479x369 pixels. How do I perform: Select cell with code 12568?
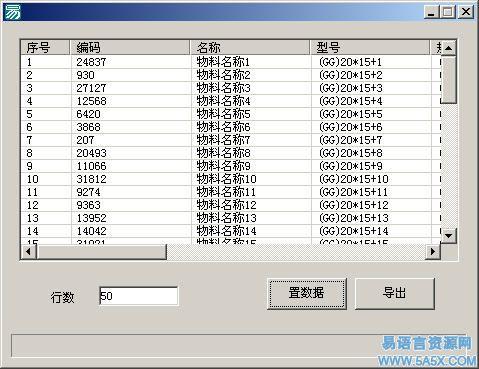(131, 101)
